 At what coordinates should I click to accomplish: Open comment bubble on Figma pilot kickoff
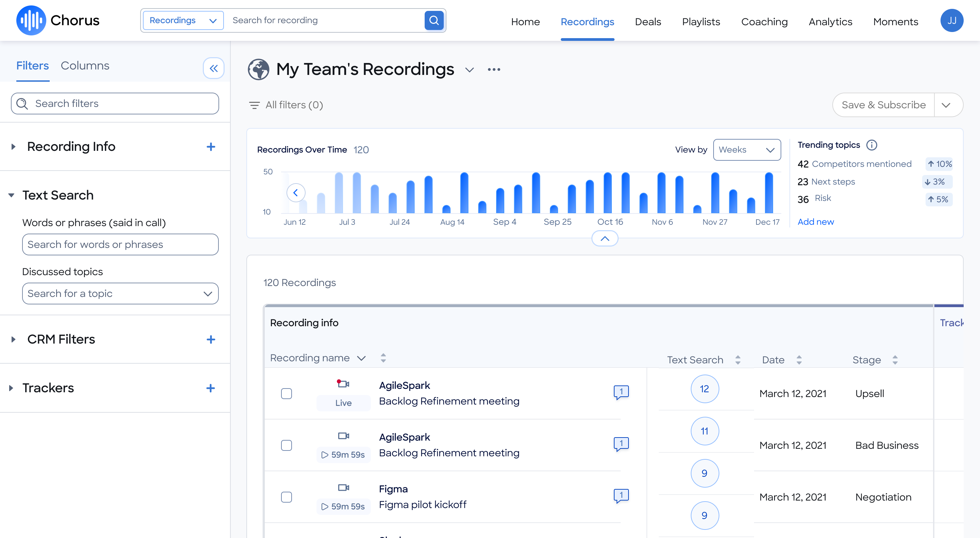[x=621, y=495]
